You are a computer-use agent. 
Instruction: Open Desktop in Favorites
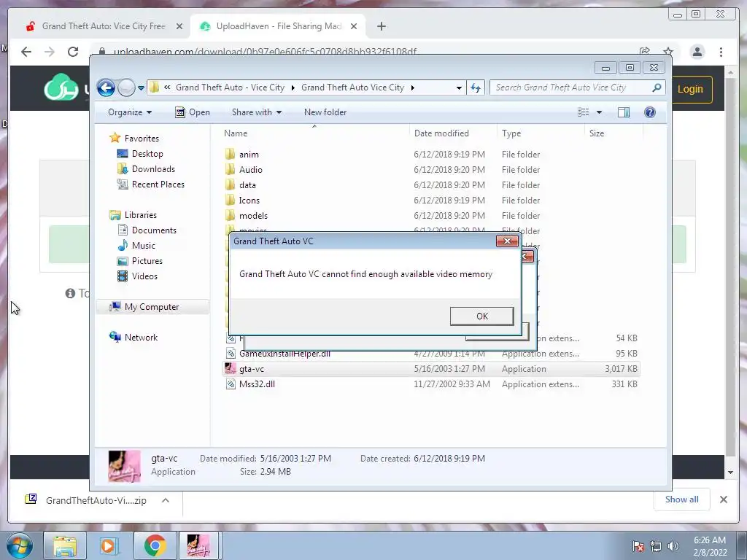coord(147,154)
